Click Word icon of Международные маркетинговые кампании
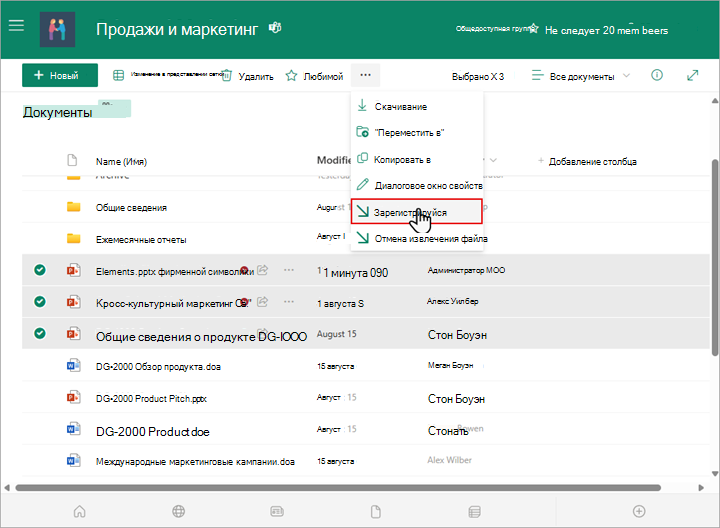720x528 pixels. tap(73, 460)
